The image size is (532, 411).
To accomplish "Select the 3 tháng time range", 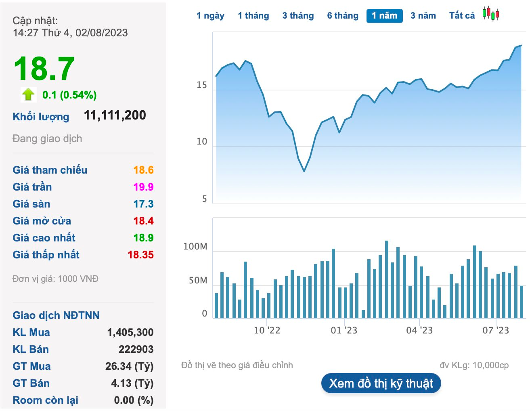I will click(x=298, y=16).
